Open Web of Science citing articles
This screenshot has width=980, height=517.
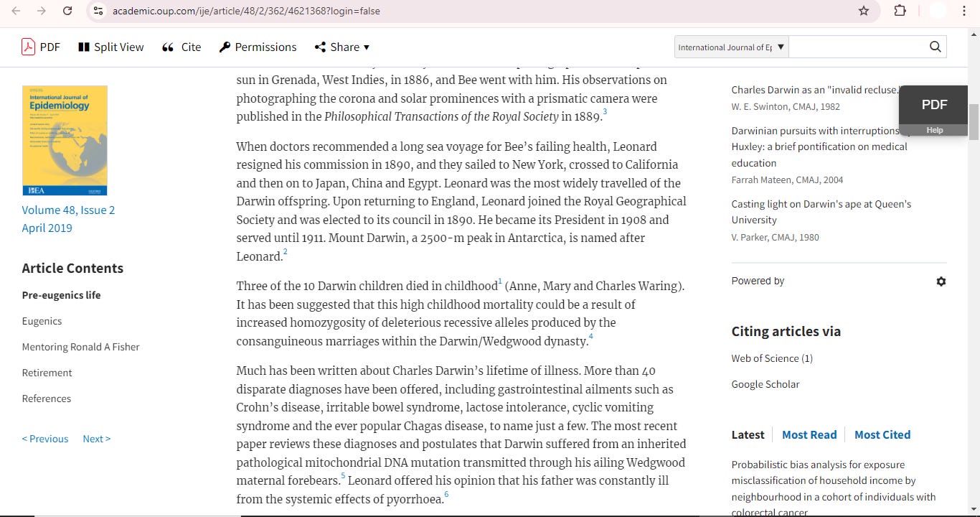point(772,358)
